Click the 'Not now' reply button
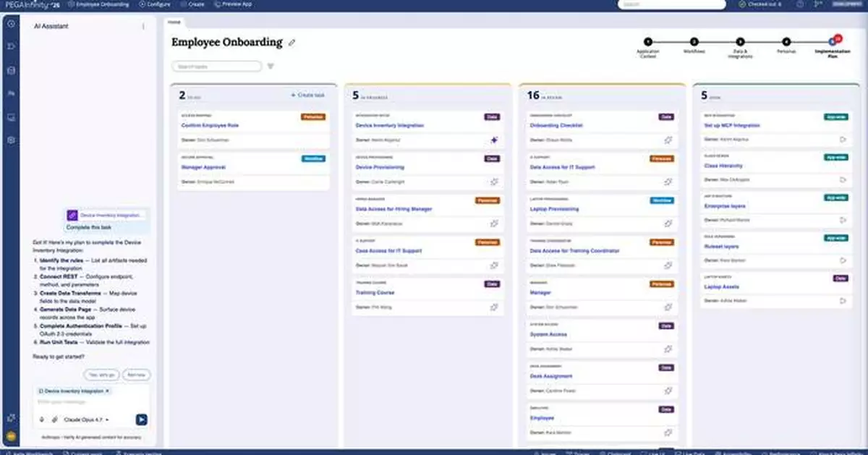 point(137,375)
